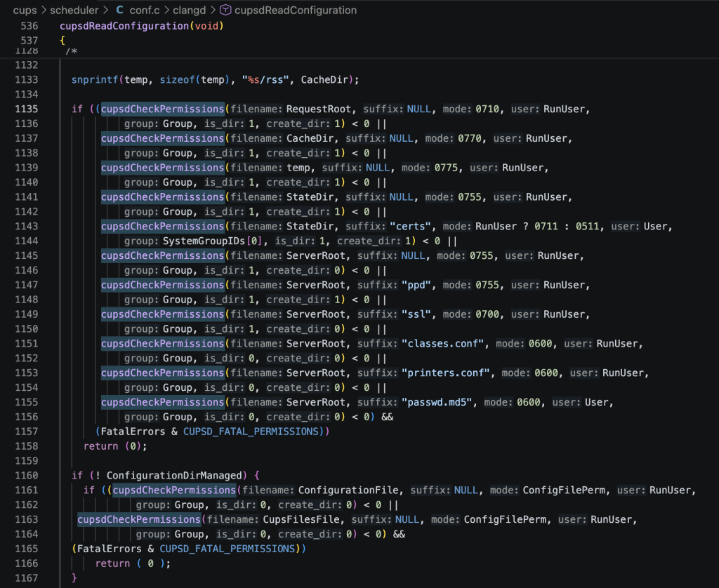Viewport: 719px width, 588px height.
Task: Expand chevron after conf.c breadcrumb
Action: (166, 10)
